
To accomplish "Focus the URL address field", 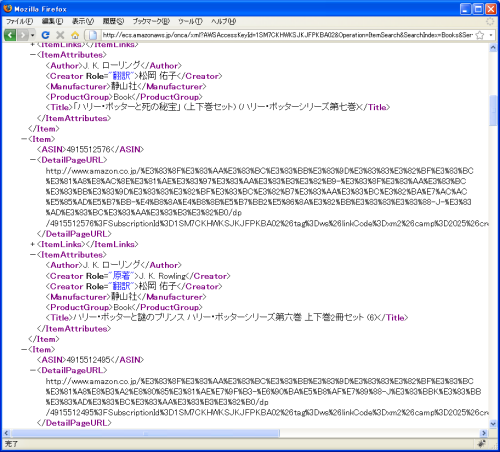I will click(288, 35).
